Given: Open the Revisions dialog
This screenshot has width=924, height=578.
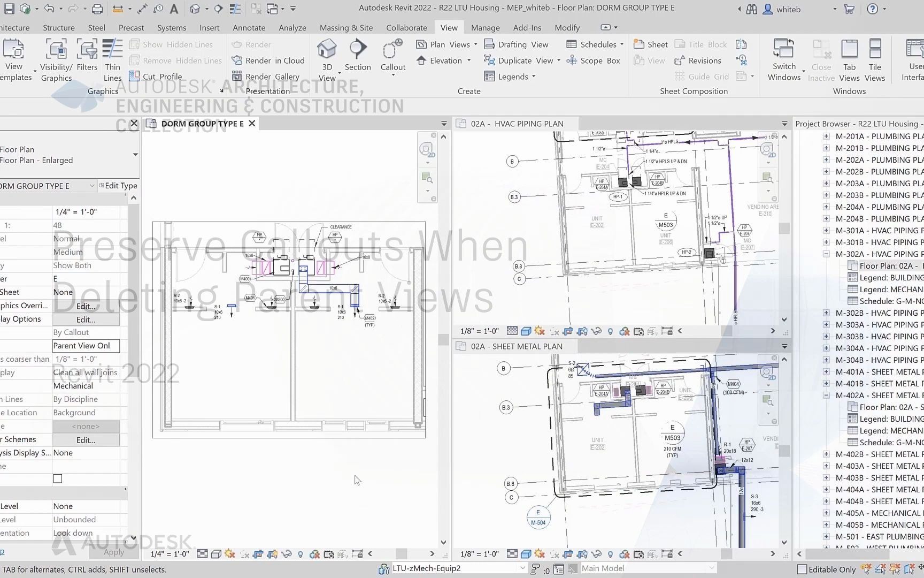Looking at the screenshot, I should [x=698, y=60].
